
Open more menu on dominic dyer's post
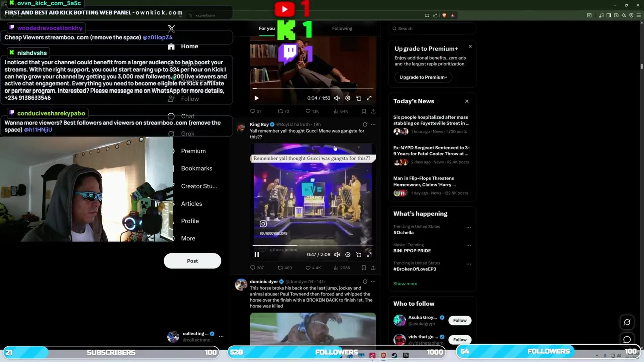(x=373, y=282)
